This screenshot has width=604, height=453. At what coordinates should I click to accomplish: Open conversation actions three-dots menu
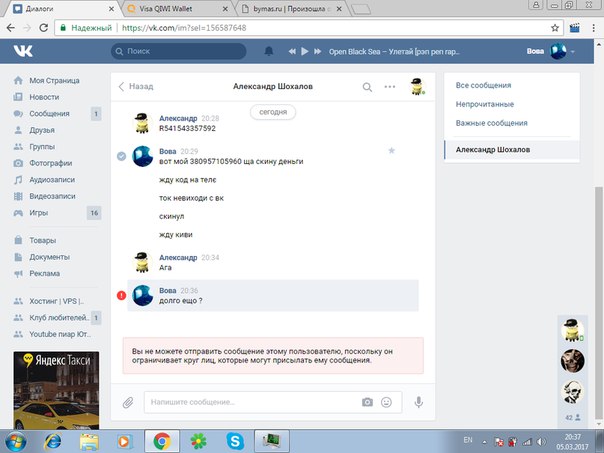pyautogui.click(x=390, y=87)
